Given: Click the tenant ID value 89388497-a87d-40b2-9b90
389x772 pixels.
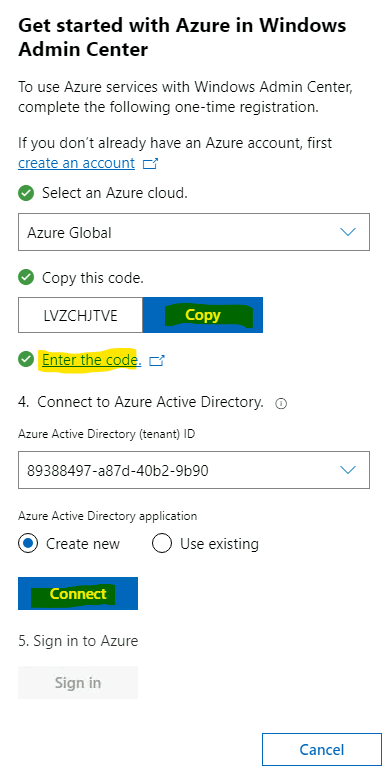Looking at the screenshot, I should 118,471.
